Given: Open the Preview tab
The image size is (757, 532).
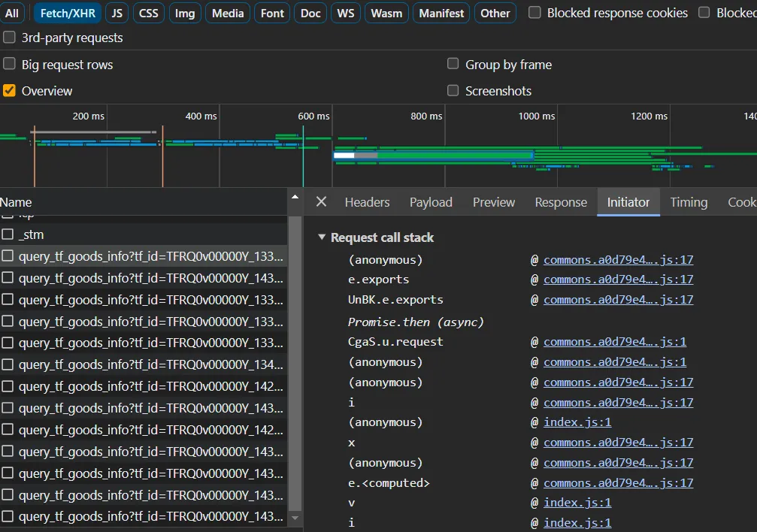Looking at the screenshot, I should point(494,202).
